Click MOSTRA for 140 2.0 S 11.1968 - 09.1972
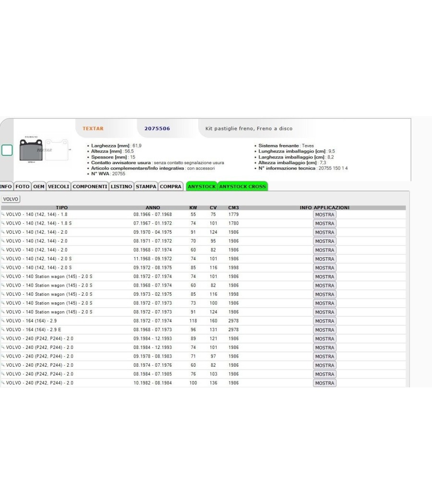 coord(324,259)
